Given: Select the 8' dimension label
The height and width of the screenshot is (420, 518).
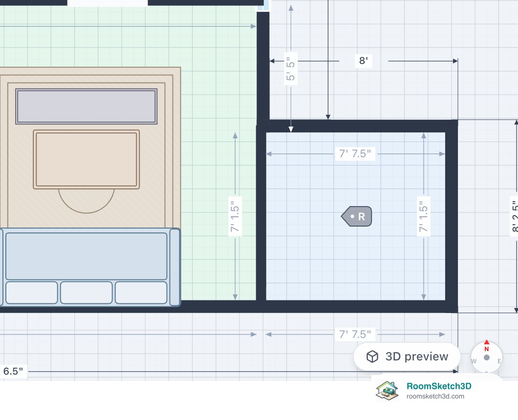Looking at the screenshot, I should click(364, 61).
